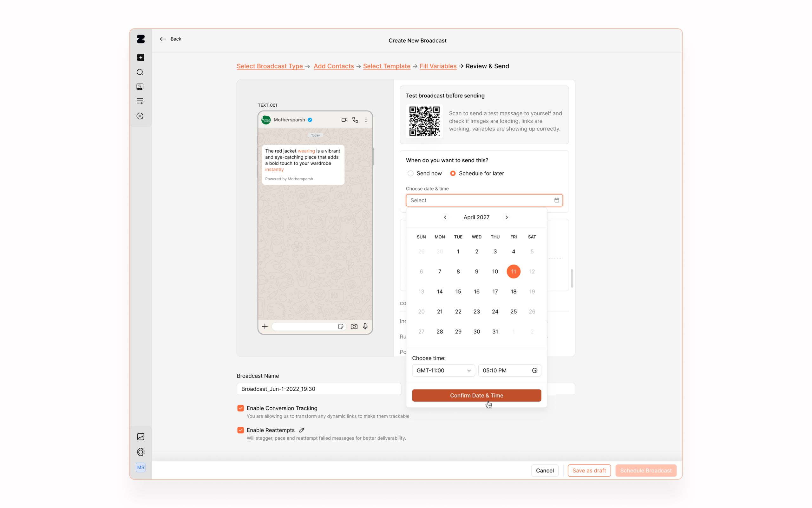Click the message bubble in the phone preview
This screenshot has width=812, height=508.
(303, 165)
